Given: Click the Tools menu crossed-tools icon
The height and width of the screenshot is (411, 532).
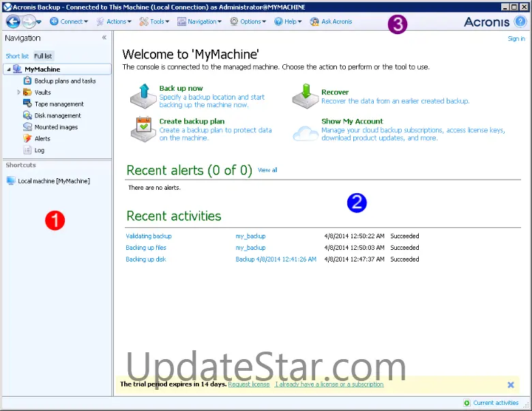Looking at the screenshot, I should [x=144, y=21].
